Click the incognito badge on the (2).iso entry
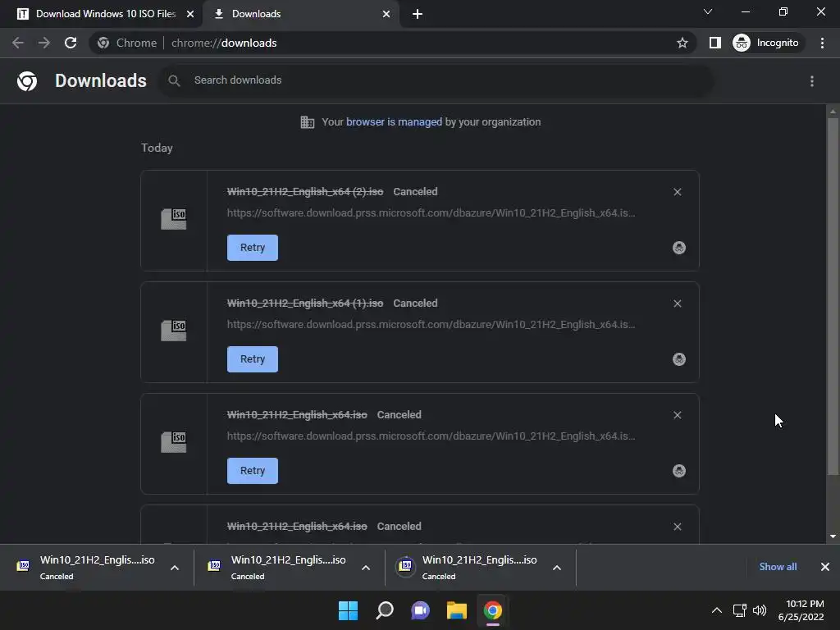This screenshot has width=840, height=630. coord(678,248)
